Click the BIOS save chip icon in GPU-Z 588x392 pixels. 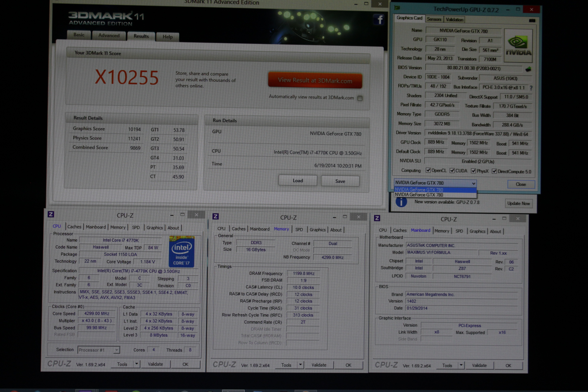tap(528, 69)
